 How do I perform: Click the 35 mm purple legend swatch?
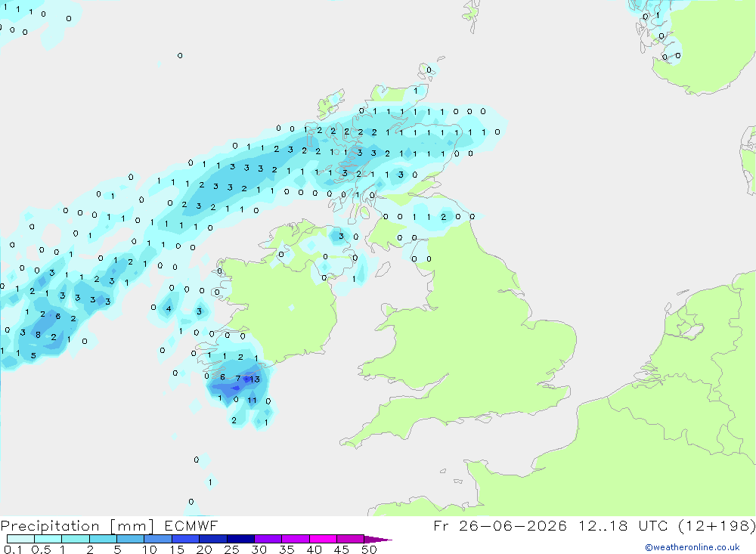[x=295, y=539]
